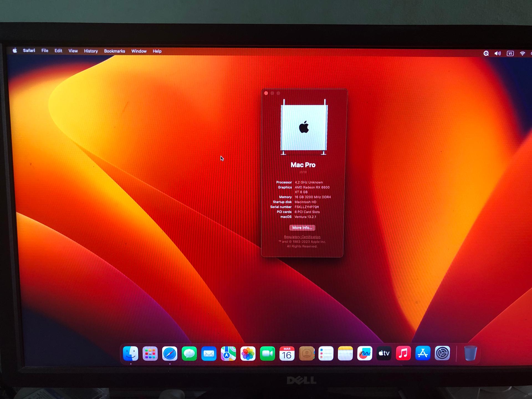Screen dimensions: 532x399
Task: Open the File menu
Action: (x=45, y=51)
